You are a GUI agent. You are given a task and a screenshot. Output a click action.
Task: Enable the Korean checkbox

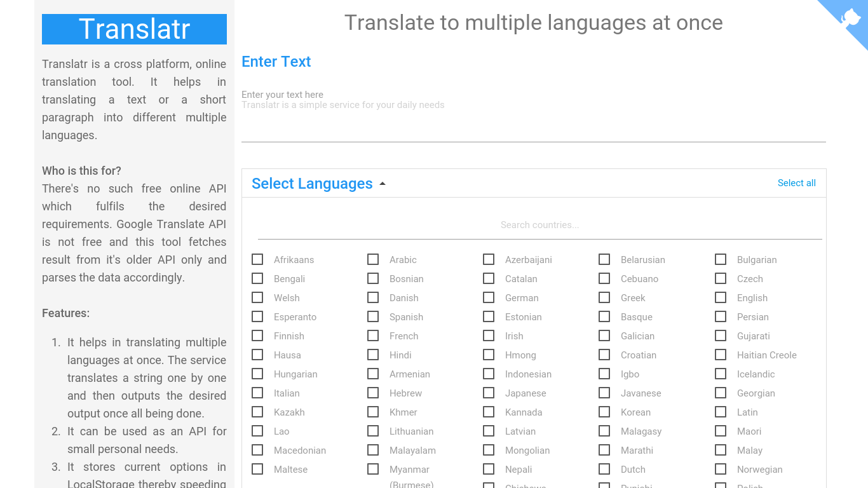pos(604,412)
